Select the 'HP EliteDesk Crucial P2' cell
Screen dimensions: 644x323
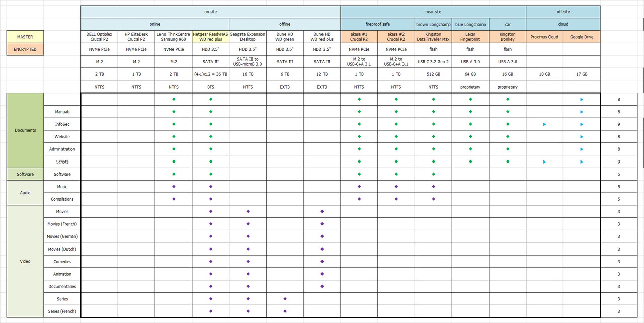click(136, 37)
